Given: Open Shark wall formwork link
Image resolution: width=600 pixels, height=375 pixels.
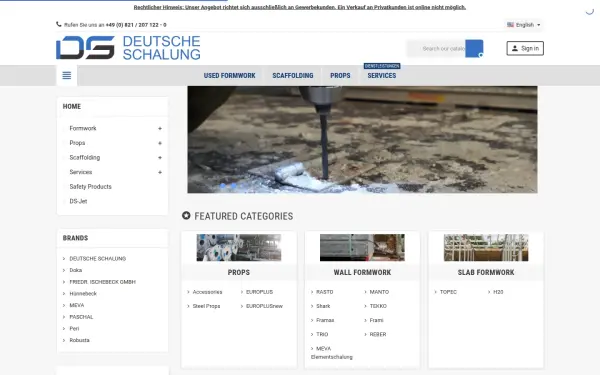Looking at the screenshot, I should click(323, 306).
